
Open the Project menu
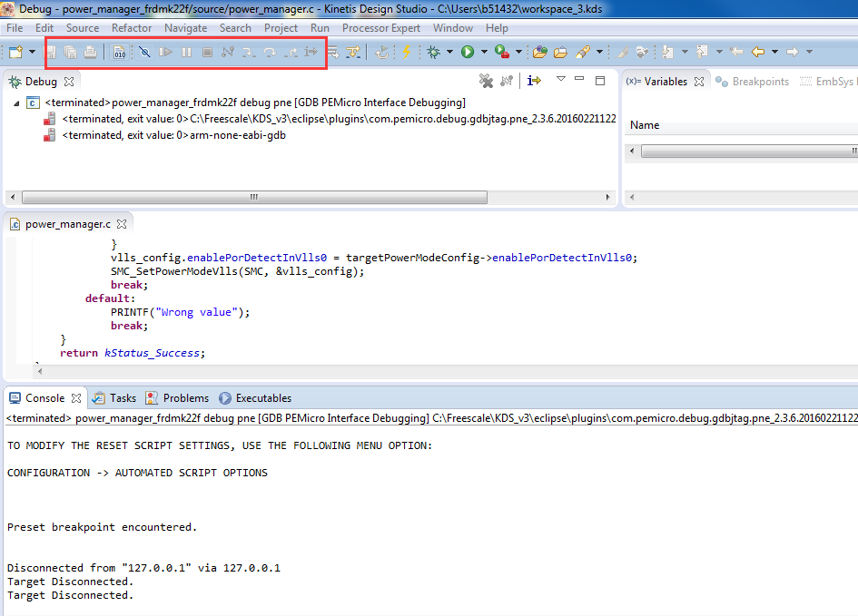(281, 28)
